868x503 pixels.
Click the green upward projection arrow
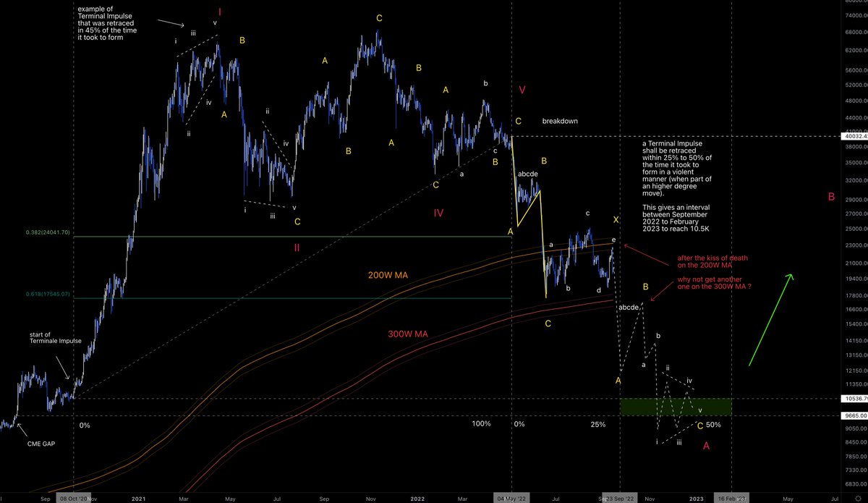coord(771,318)
